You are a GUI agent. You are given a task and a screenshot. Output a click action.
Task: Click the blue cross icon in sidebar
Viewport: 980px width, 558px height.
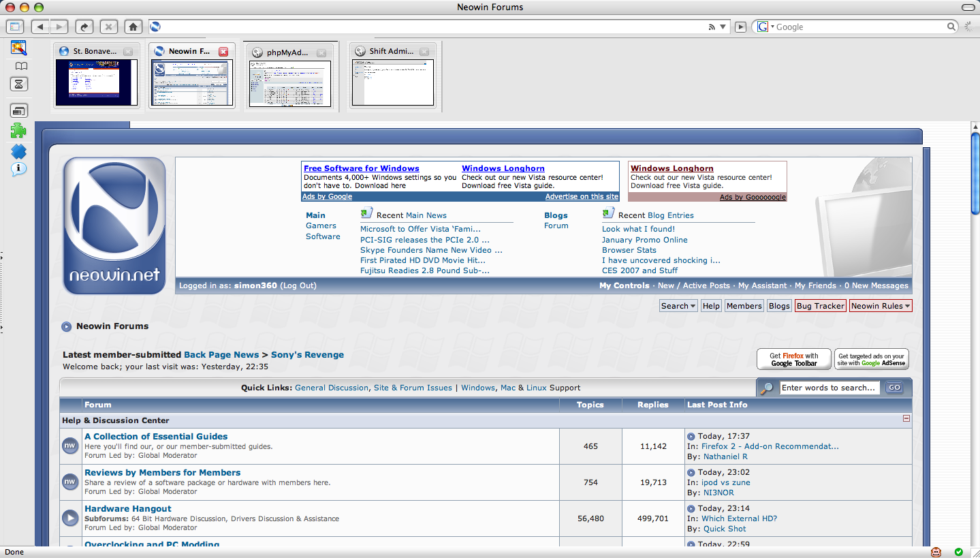(x=18, y=151)
